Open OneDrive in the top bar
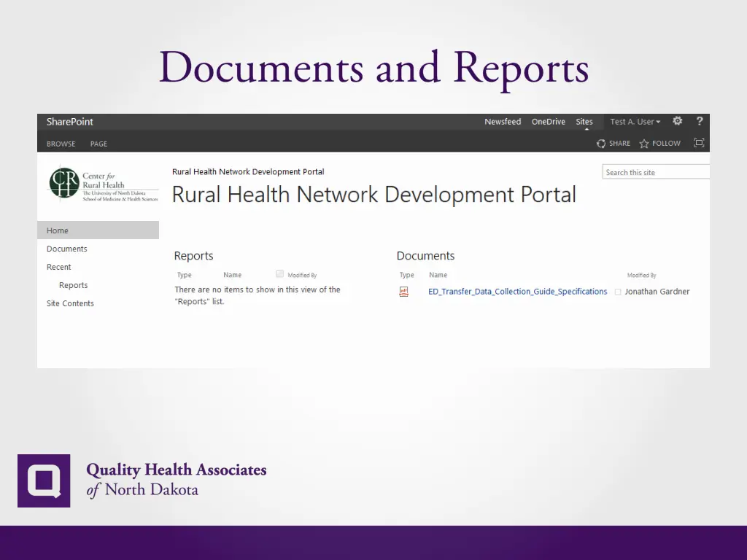The image size is (747, 560). click(549, 122)
